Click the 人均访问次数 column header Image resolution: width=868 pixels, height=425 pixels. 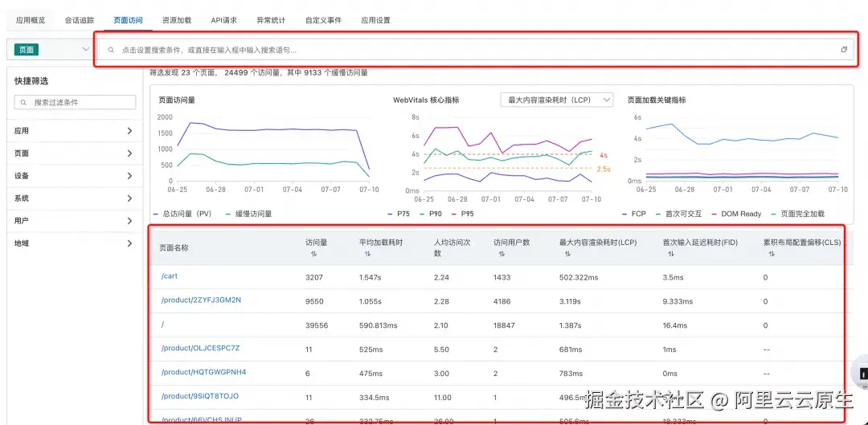point(452,248)
